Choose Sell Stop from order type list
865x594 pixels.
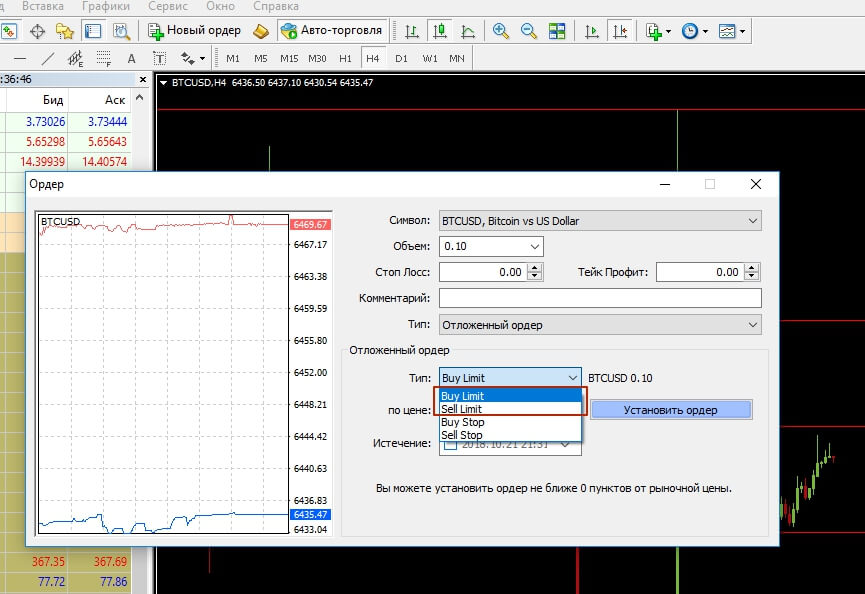462,435
